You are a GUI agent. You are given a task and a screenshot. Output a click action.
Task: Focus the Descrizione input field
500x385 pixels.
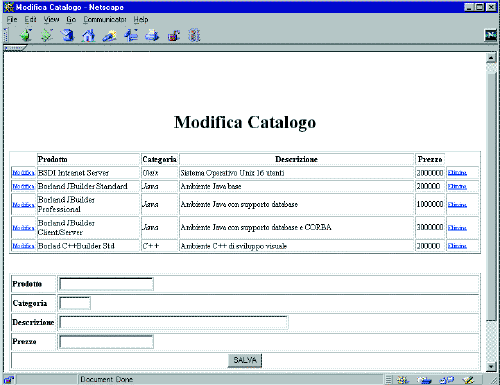[x=174, y=322]
